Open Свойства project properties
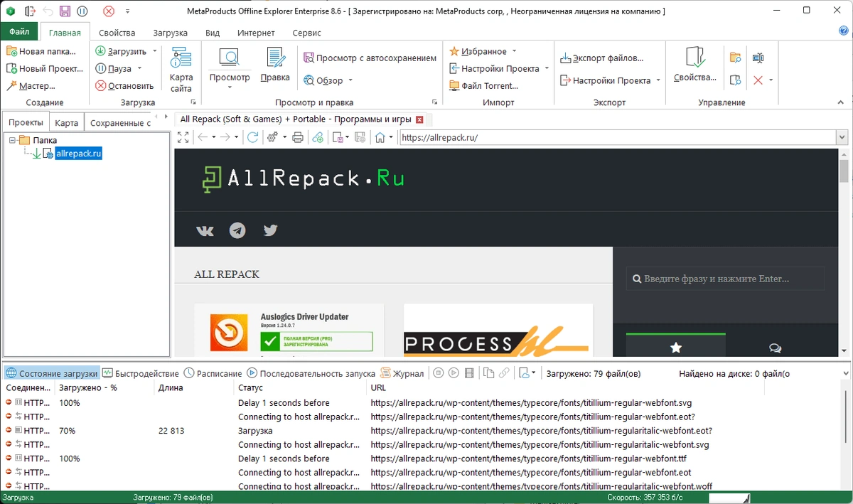853x504 pixels. 694,65
